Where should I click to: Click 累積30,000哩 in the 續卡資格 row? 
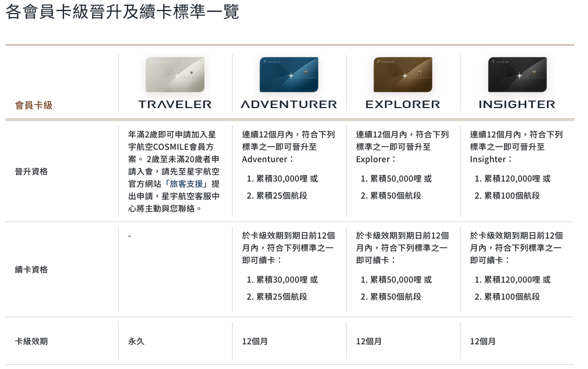point(282,280)
